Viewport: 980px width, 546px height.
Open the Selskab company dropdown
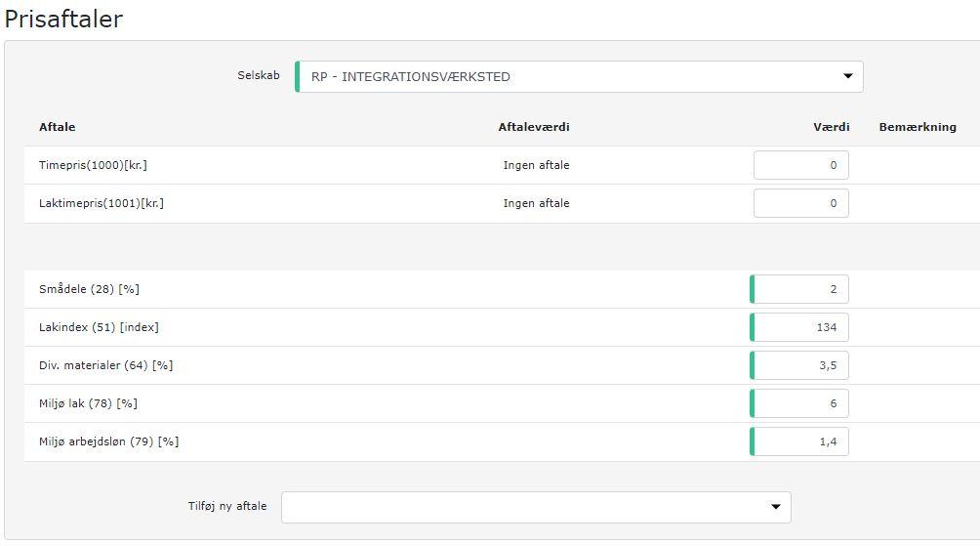pyautogui.click(x=578, y=76)
